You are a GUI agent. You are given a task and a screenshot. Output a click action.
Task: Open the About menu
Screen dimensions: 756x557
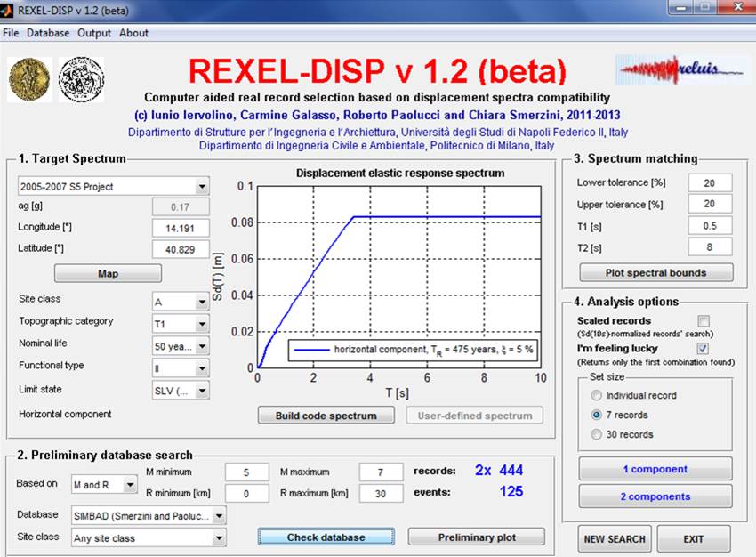pos(133,33)
